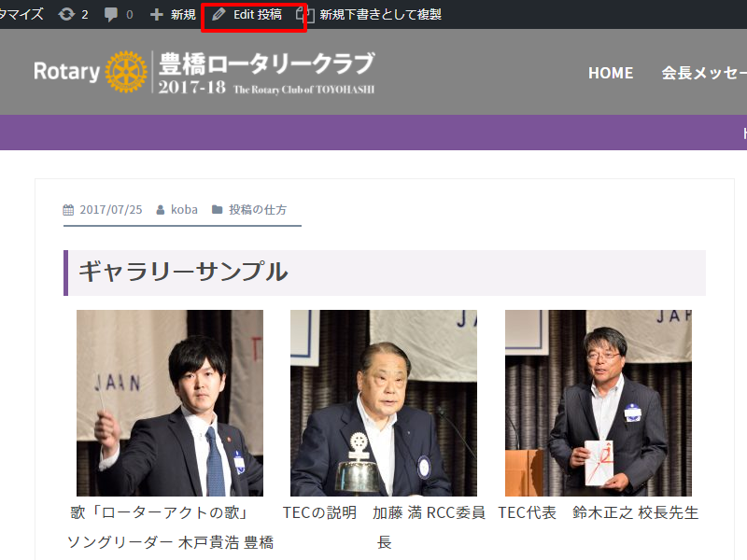This screenshot has width=747, height=560.
Task: Click the pencil icon for Edit 投稿
Action: [x=219, y=15]
